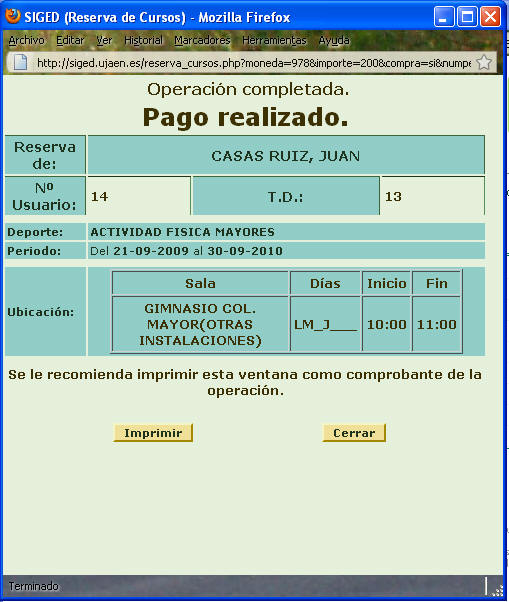Click the Sala column header
Screen dimensions: 509x602
[x=200, y=283]
